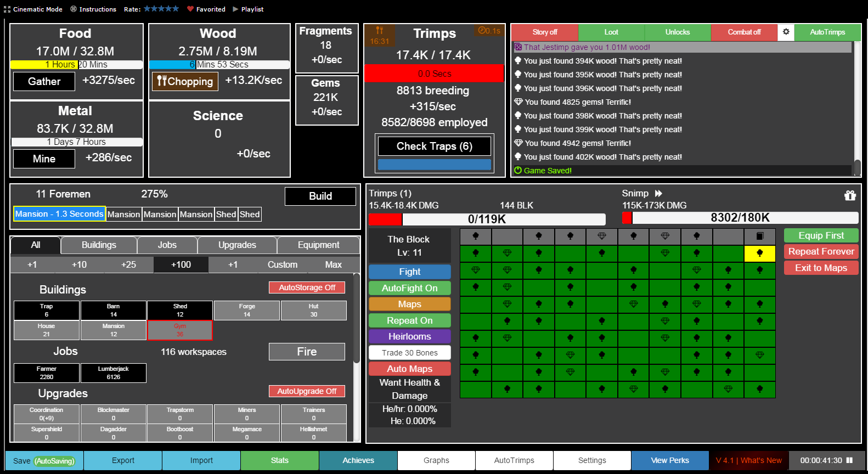The image size is (868, 474).
Task: Click the blue Fight button
Action: click(x=410, y=272)
